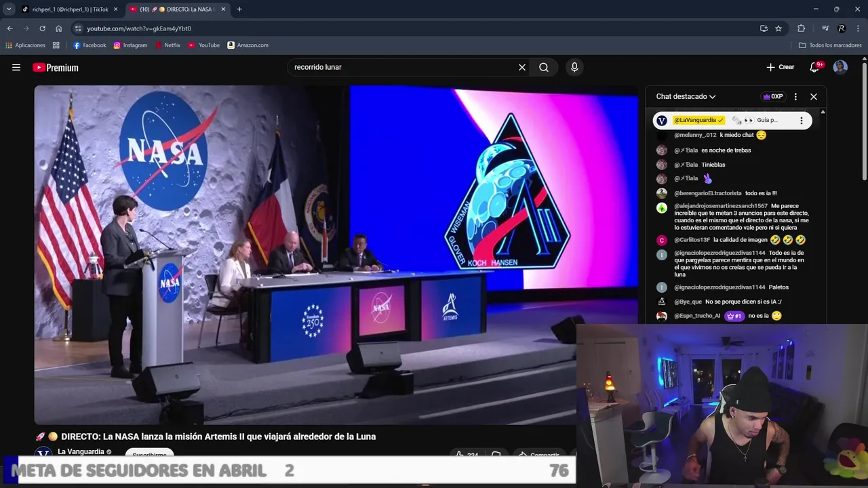Screen dimensions: 868x488
Task: Start voice search with the microphone
Action: click(574, 67)
